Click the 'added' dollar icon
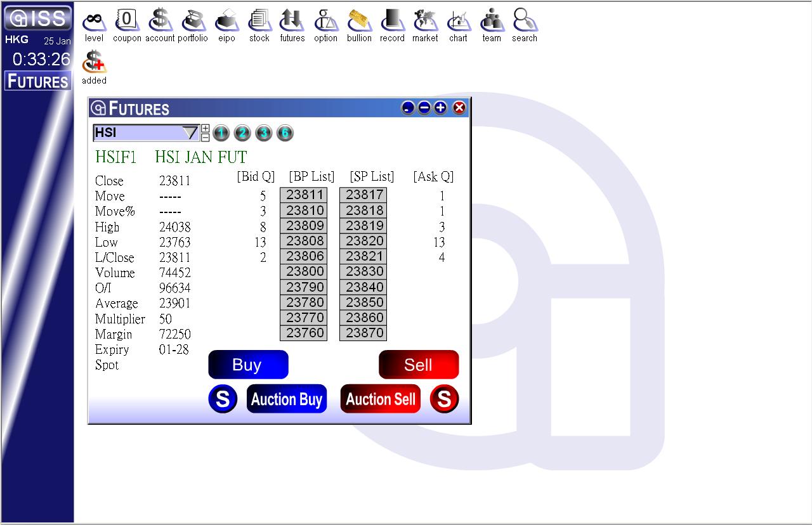812x525 pixels. click(x=94, y=67)
